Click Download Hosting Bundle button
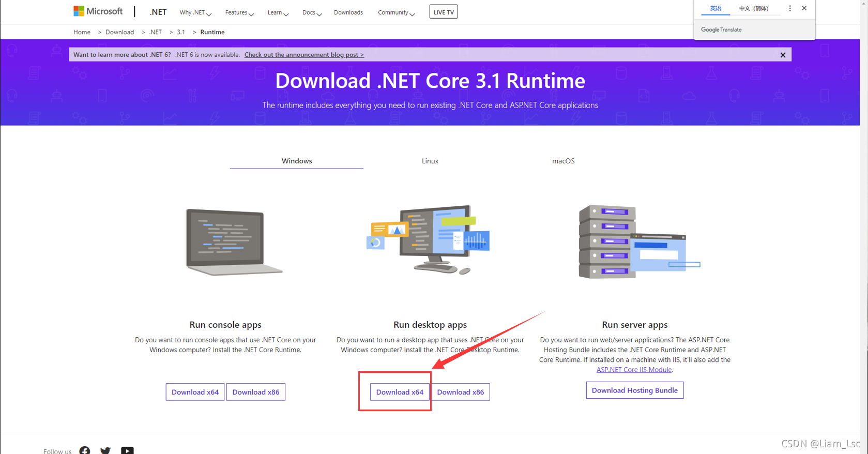This screenshot has height=454, width=868. click(x=635, y=390)
